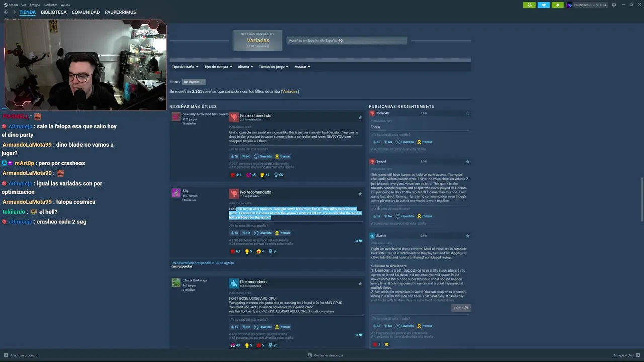Click the lightbulb award with 66
The width and height of the screenshot is (644, 362).
pyautogui.click(x=278, y=175)
